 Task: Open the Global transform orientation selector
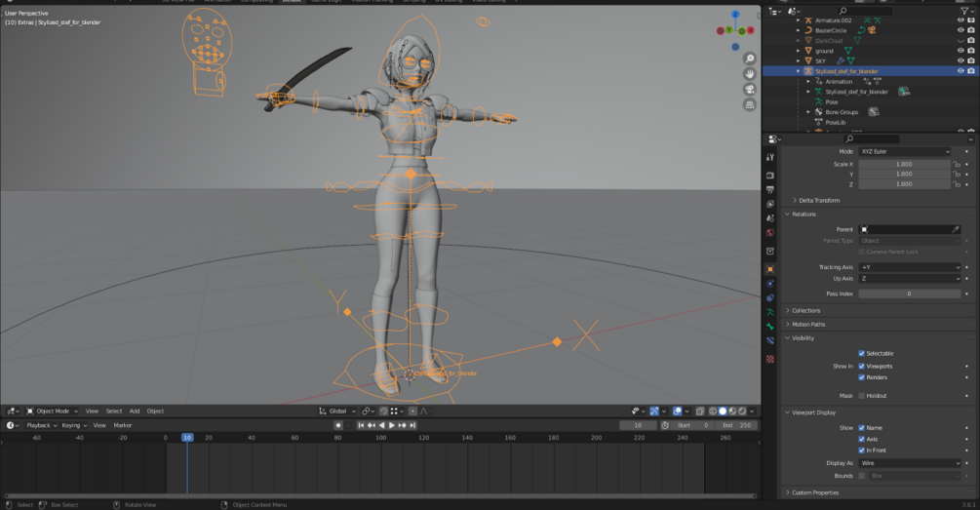(337, 412)
